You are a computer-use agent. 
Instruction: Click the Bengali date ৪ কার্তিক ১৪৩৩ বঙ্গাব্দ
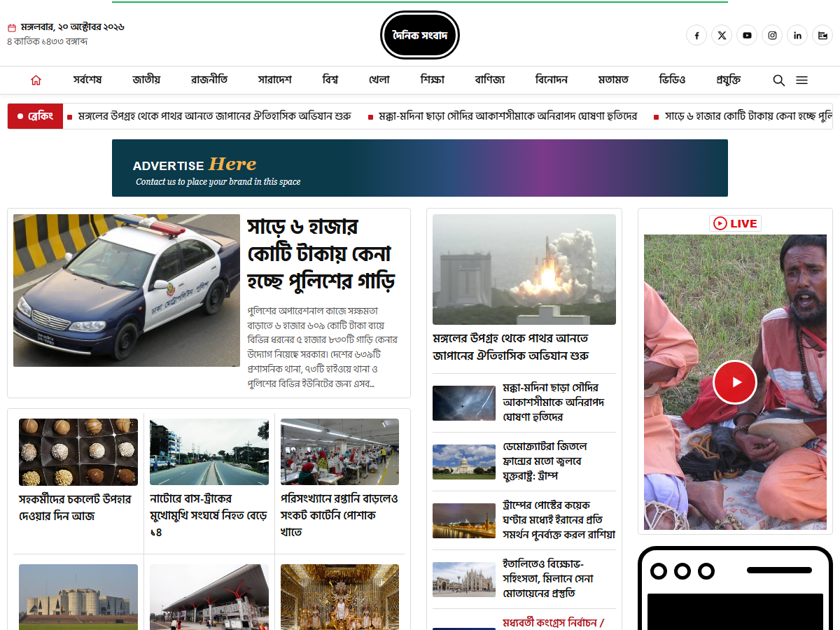pyautogui.click(x=48, y=42)
